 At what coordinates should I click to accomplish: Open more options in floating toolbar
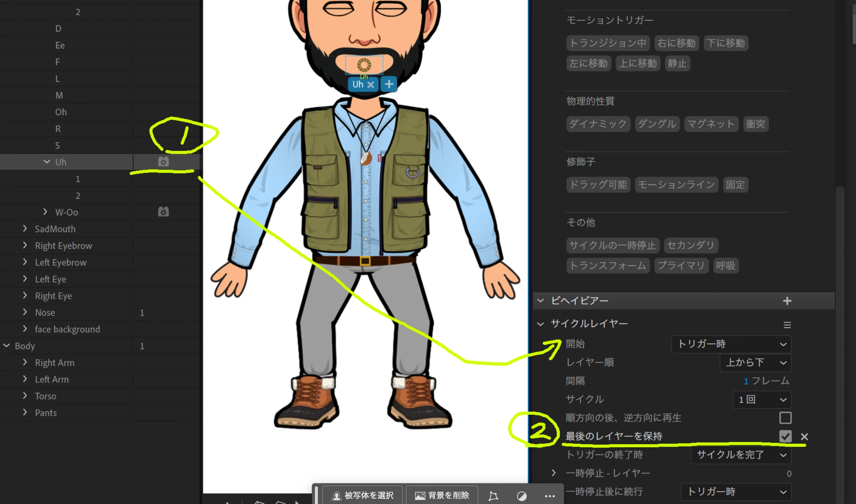[x=550, y=496]
